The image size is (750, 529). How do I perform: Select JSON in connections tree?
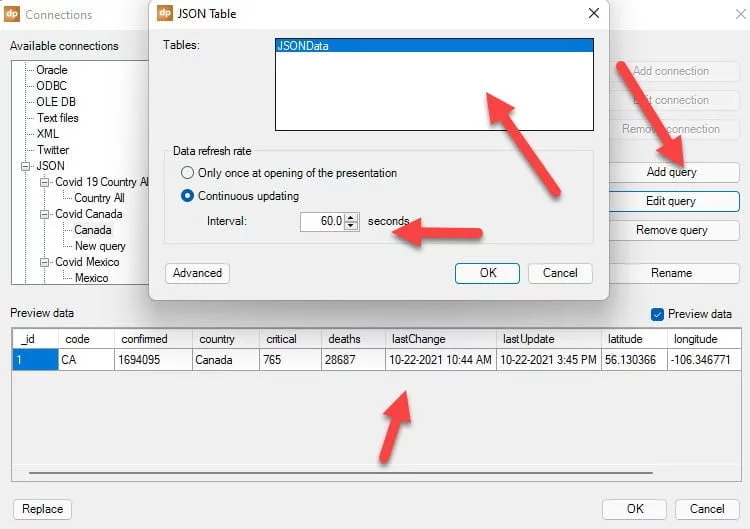pos(50,166)
